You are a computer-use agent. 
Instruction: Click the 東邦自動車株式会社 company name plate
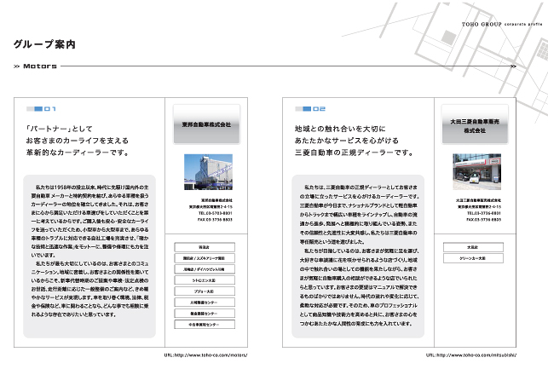pyautogui.click(x=206, y=124)
